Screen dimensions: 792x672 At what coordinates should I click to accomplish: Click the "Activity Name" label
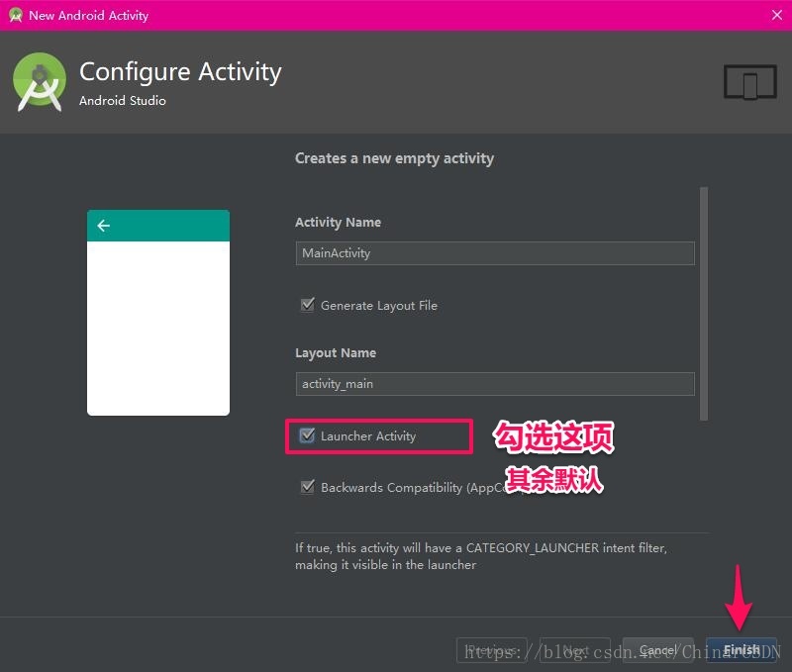338,222
